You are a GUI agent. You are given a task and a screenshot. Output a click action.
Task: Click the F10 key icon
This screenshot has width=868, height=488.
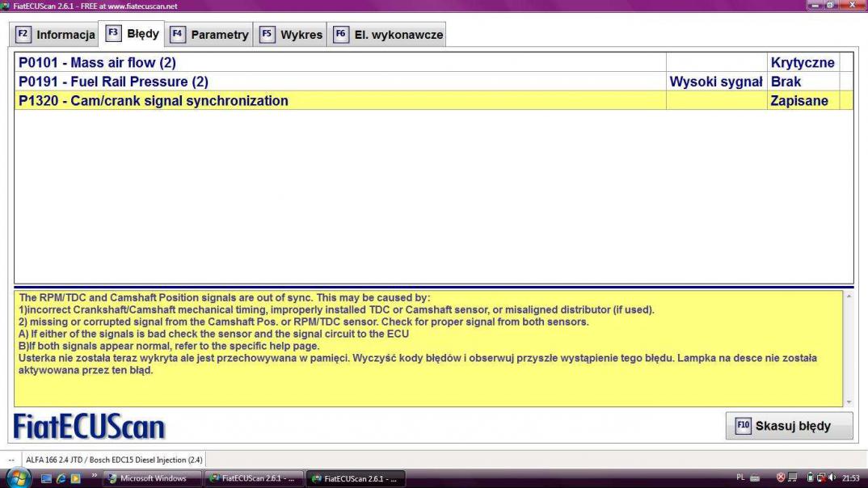(743, 426)
